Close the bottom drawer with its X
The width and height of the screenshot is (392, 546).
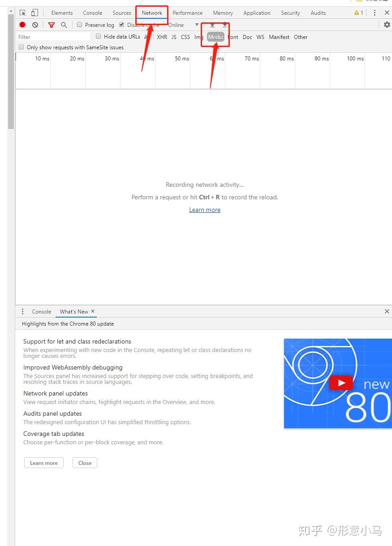387,311
